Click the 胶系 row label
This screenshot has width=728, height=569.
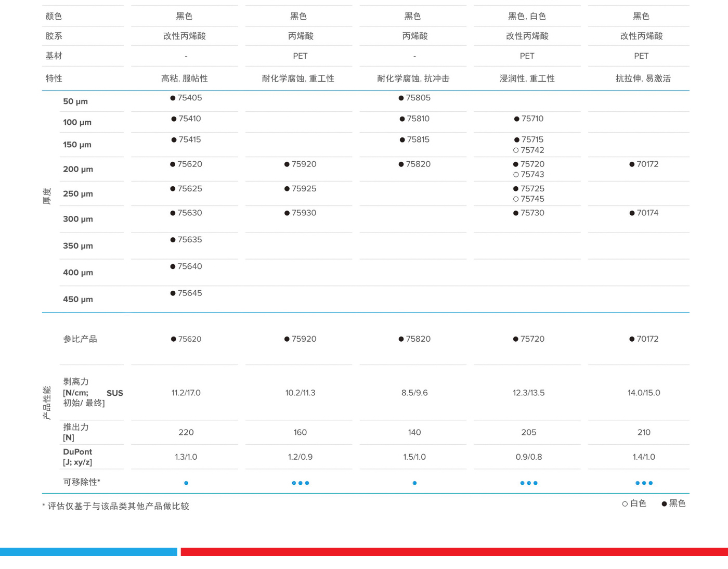54,36
